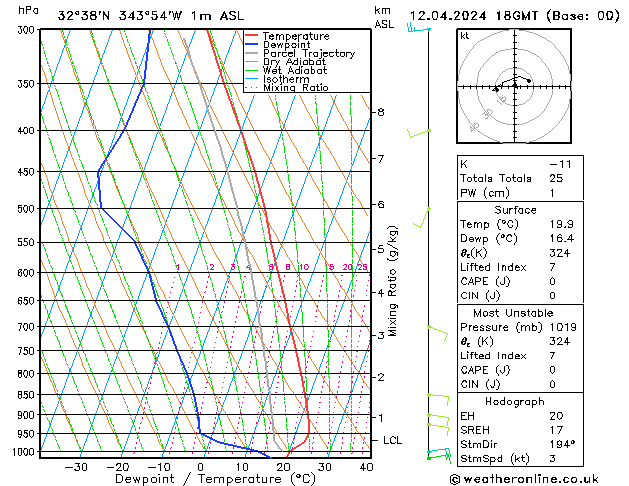Click the wind barb at 300 hPa

click(418, 28)
